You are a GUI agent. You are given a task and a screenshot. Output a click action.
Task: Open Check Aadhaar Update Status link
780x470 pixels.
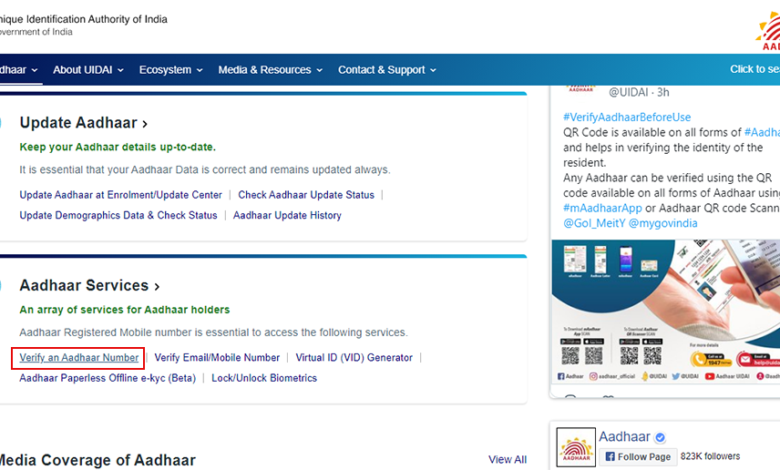tap(306, 195)
